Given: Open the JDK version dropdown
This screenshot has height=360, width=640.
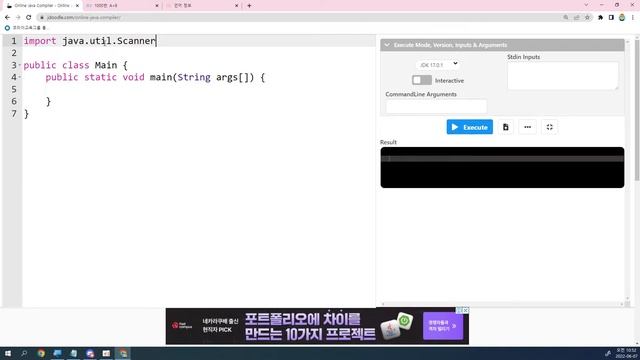Looking at the screenshot, I should [x=437, y=64].
